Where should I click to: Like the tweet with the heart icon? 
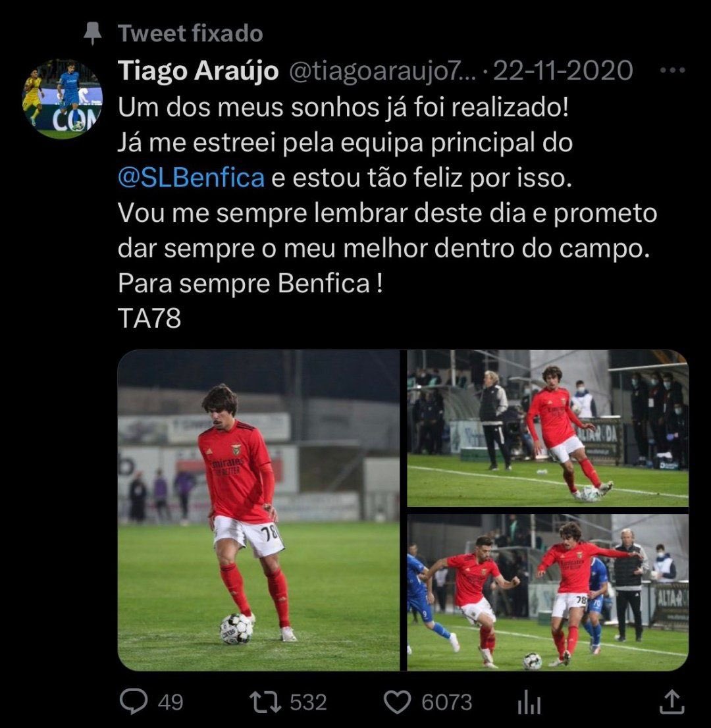[397, 702]
